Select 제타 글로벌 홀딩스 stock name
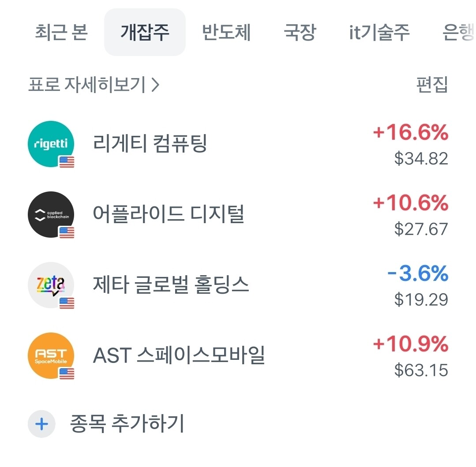The width and height of the screenshot is (476, 467). pos(171,285)
